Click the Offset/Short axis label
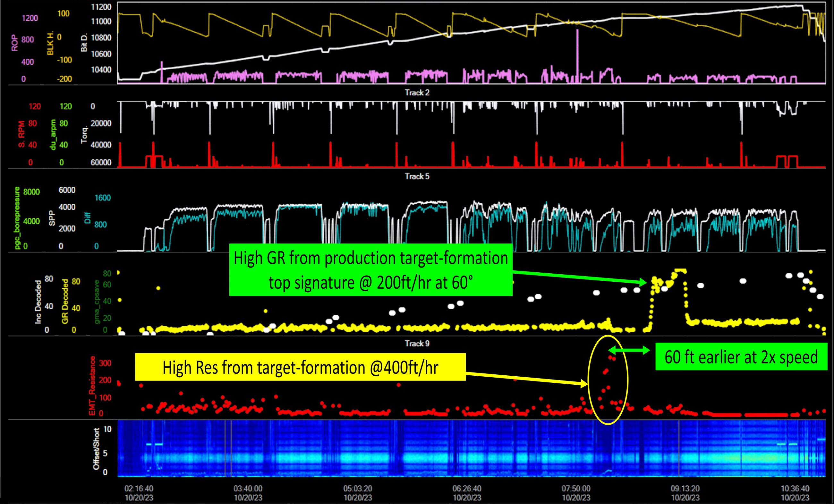The image size is (834, 504). [x=97, y=449]
